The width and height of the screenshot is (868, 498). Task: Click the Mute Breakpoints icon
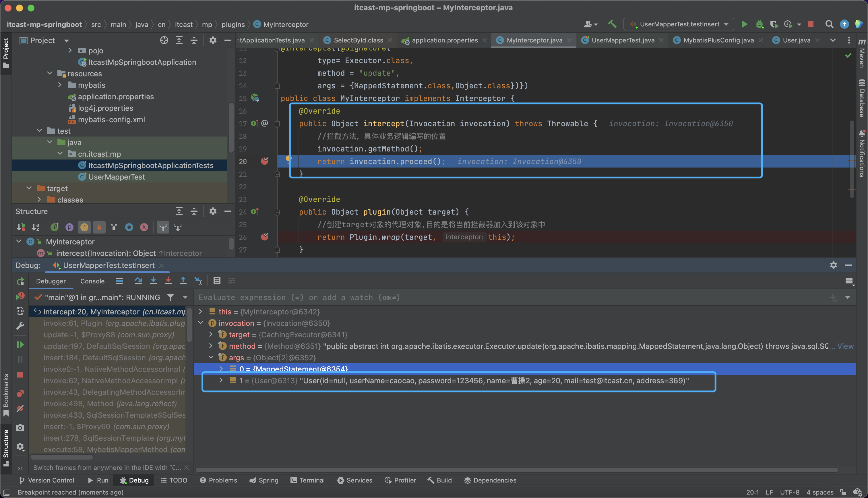(20, 409)
